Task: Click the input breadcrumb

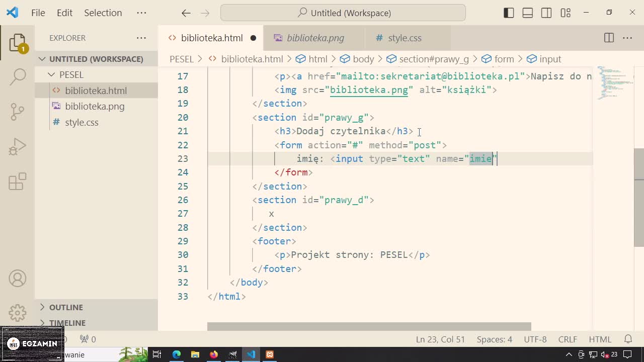Action: 544,59
